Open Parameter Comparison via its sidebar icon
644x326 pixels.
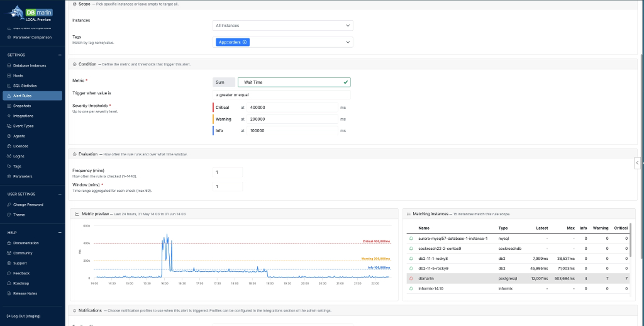point(9,37)
